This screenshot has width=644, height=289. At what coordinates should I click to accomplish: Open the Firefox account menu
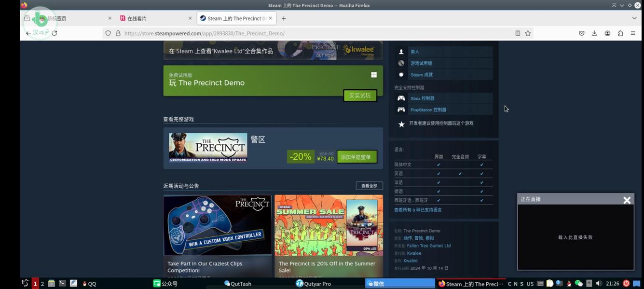pyautogui.click(x=607, y=33)
